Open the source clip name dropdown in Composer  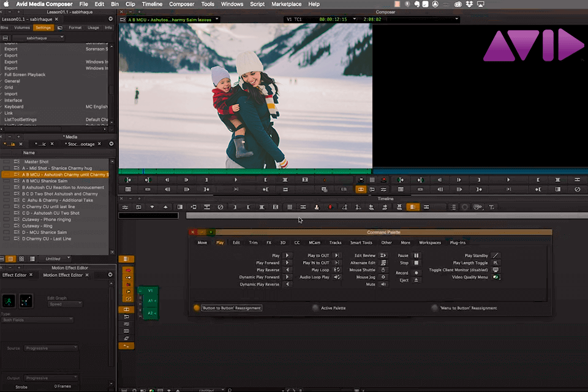[217, 19]
